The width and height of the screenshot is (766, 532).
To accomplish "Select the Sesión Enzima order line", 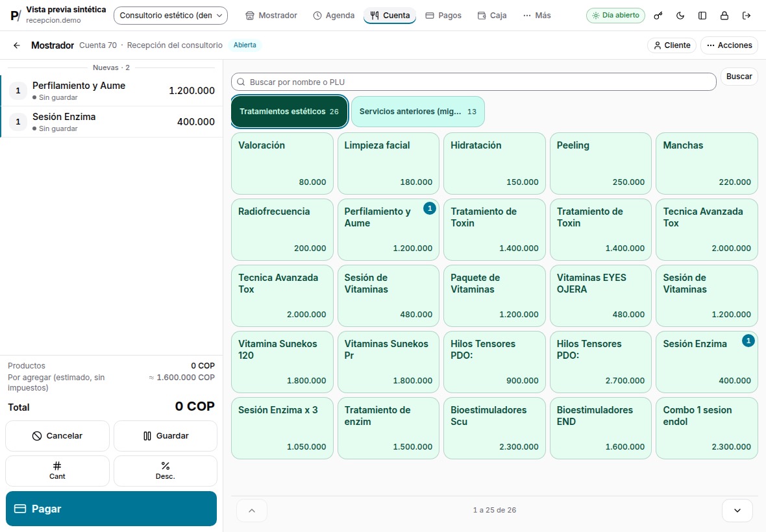I will click(112, 122).
